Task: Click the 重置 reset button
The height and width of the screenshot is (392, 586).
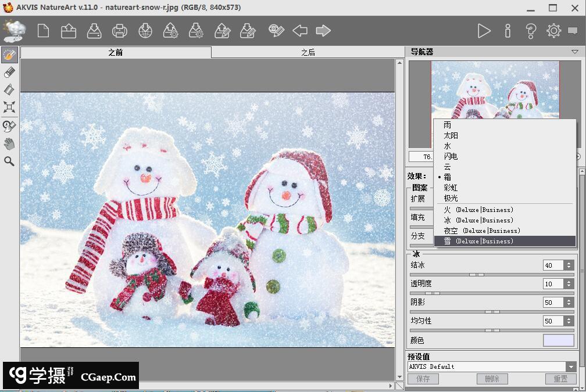Action: coord(560,379)
